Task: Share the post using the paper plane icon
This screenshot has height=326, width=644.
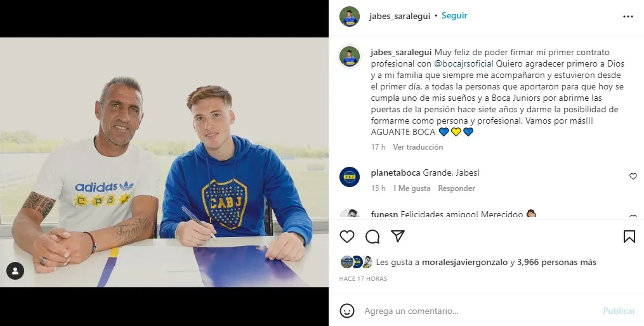Action: 398,236
